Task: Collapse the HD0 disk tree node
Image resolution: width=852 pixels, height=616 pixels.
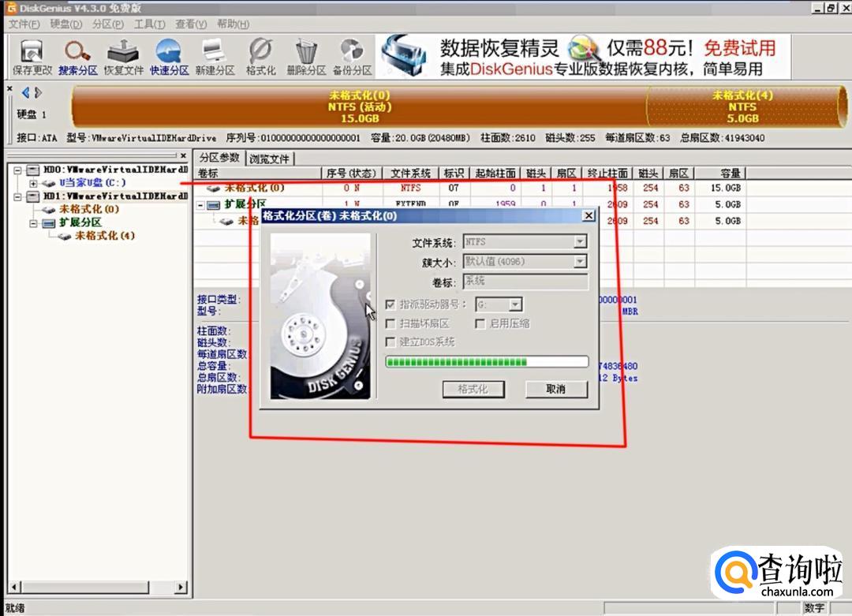Action: click(17, 170)
